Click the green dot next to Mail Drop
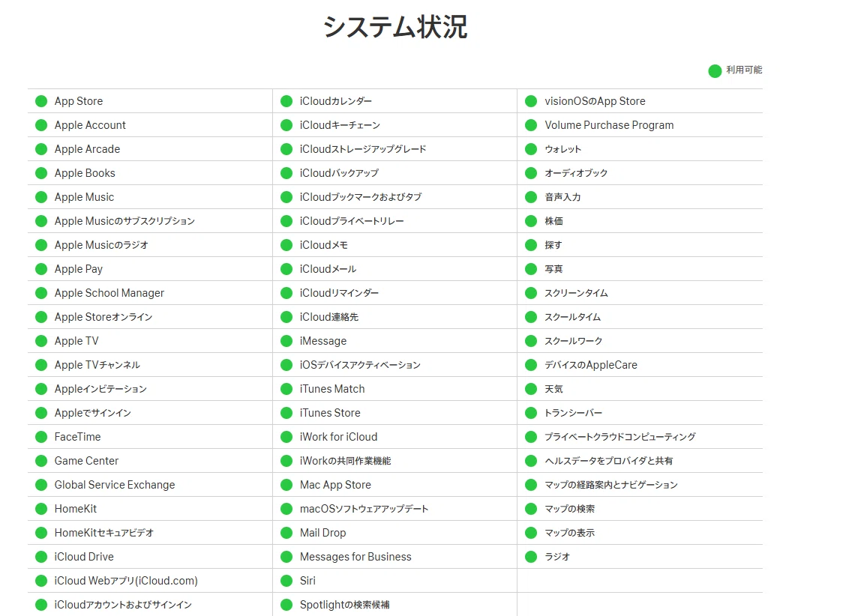Viewport: 843px width, 616px height. (x=286, y=533)
